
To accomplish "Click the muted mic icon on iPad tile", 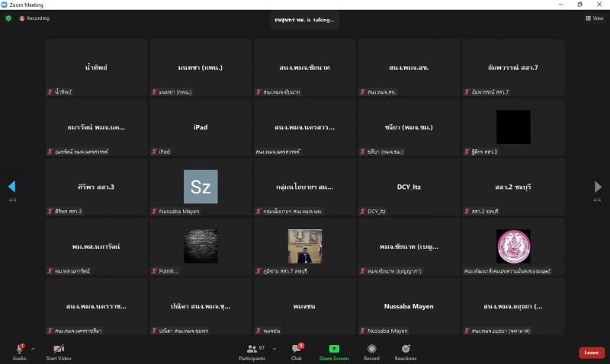I will click(154, 152).
